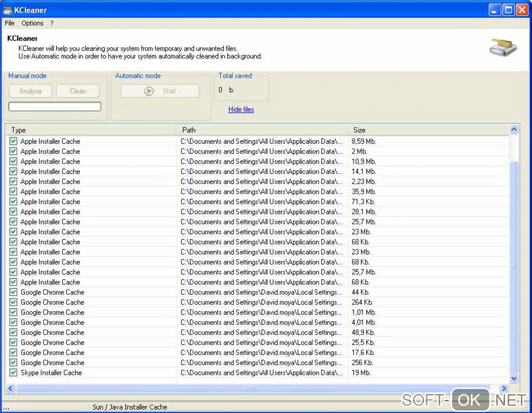Toggle checkbox for Apple Installer Cache 35,9 Mb

click(13, 191)
